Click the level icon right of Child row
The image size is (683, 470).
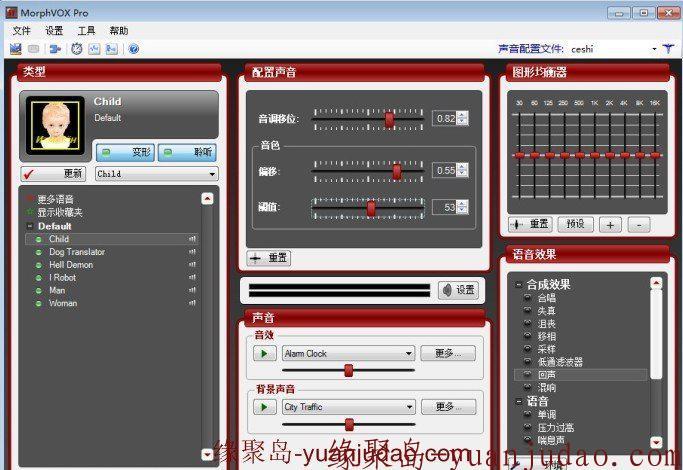[192, 239]
